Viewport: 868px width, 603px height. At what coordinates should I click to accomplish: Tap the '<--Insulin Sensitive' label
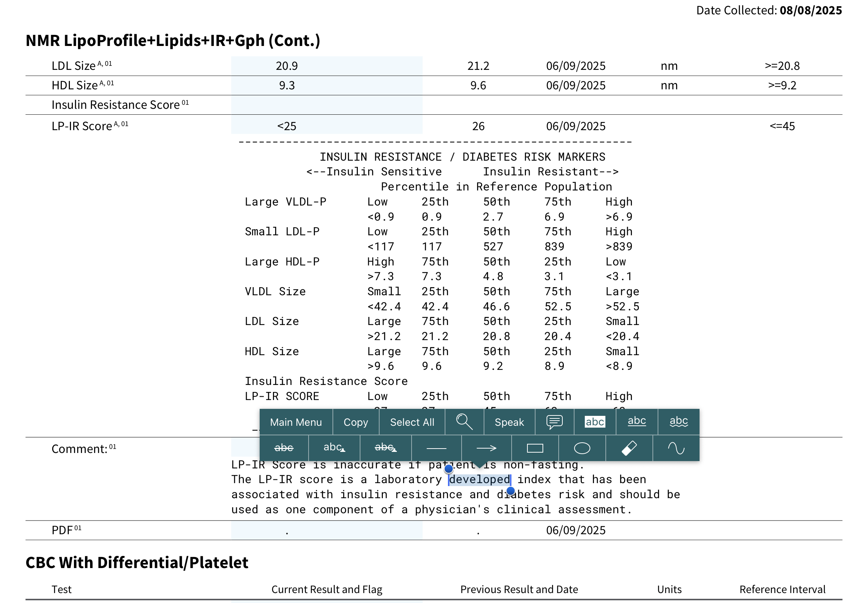[x=374, y=172]
